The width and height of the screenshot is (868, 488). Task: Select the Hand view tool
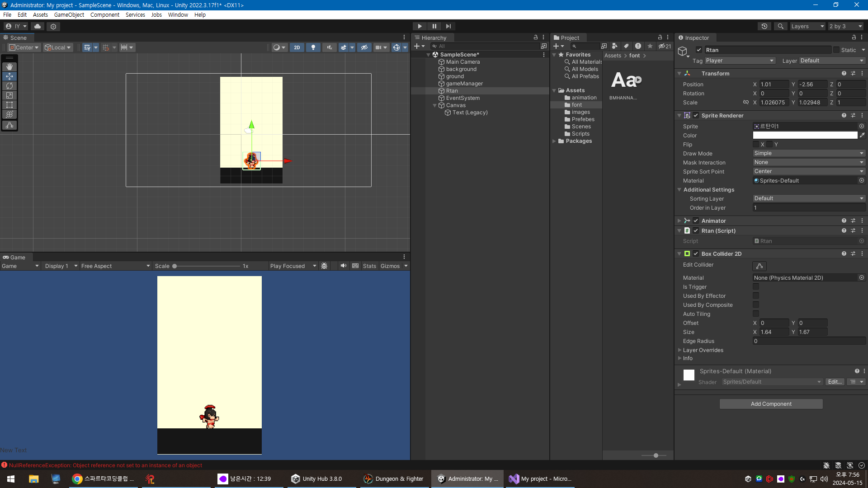pos(9,67)
